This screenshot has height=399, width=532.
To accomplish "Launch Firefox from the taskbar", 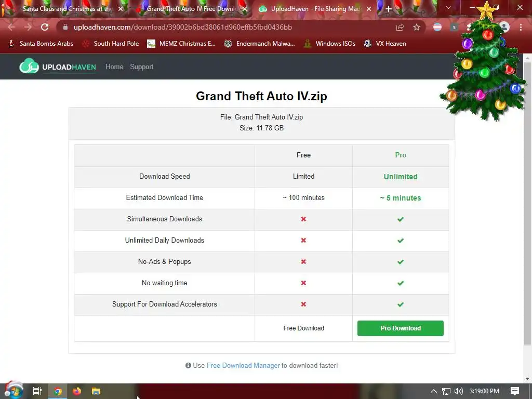I will 77,391.
